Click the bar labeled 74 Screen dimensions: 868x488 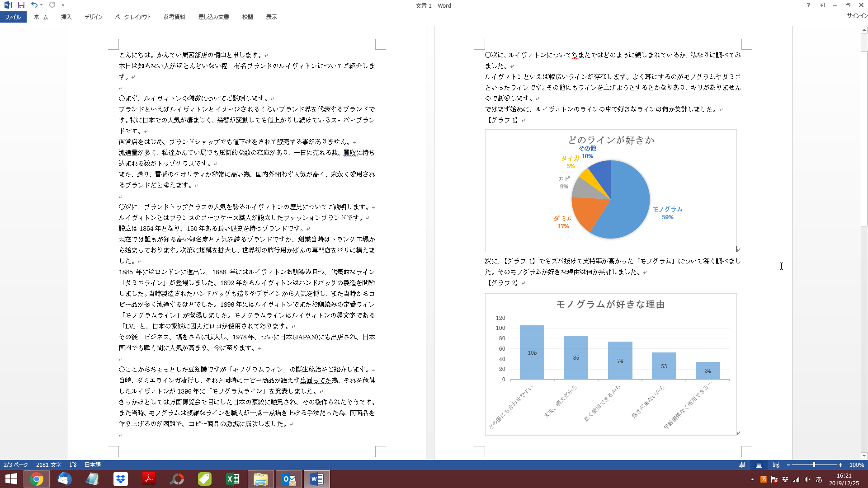[x=620, y=361]
